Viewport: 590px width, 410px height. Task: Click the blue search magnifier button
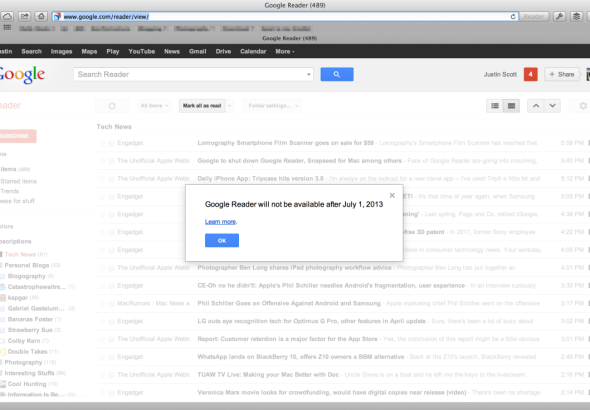click(337, 74)
